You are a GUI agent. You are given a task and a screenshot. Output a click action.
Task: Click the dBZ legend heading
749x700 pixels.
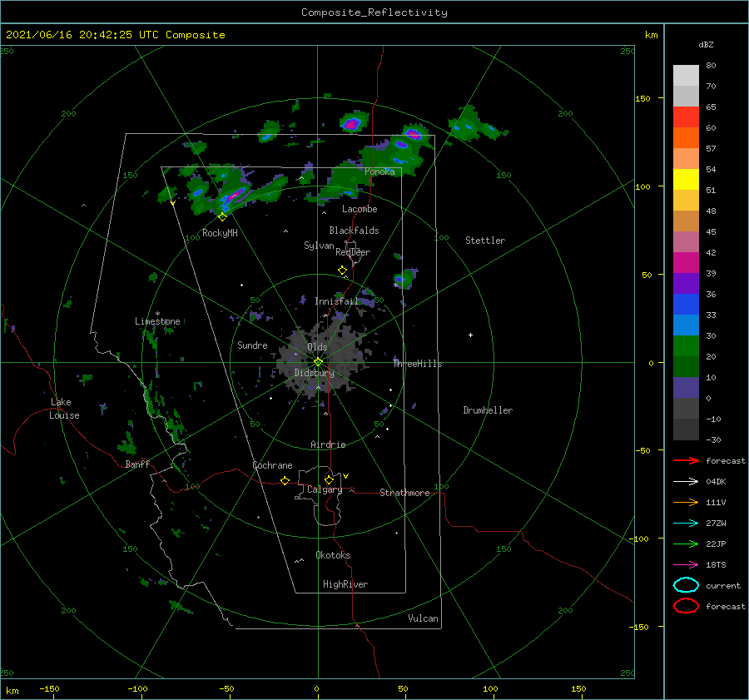point(706,44)
